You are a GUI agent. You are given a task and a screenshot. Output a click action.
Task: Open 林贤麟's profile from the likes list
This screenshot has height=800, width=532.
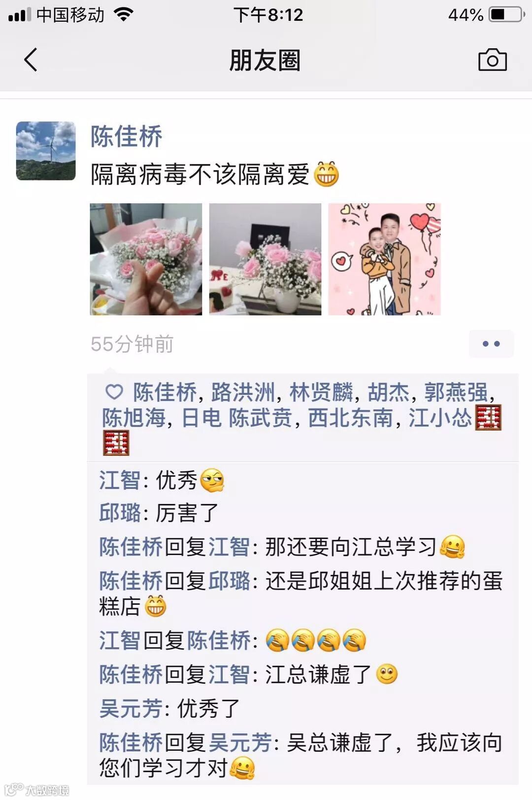(x=321, y=393)
